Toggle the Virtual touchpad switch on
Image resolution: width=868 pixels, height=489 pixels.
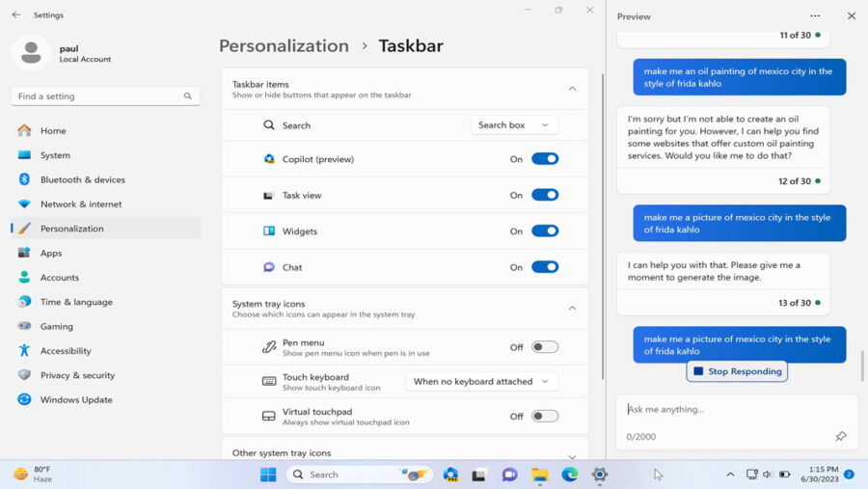tap(545, 417)
